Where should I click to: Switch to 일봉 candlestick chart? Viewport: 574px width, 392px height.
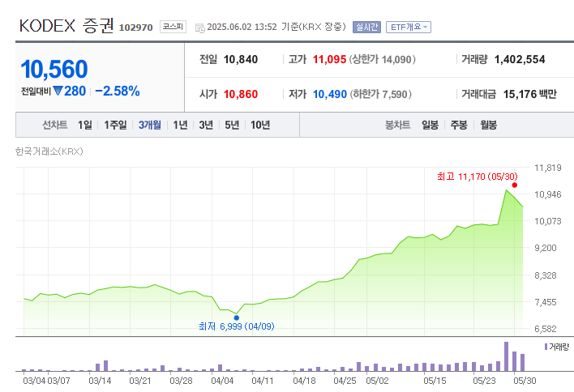point(430,125)
